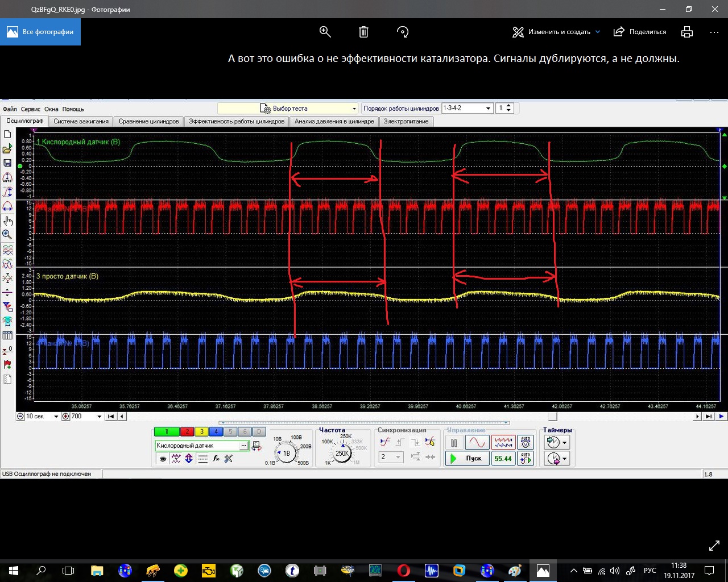
Task: Open the Помощь menu
Action: click(73, 109)
